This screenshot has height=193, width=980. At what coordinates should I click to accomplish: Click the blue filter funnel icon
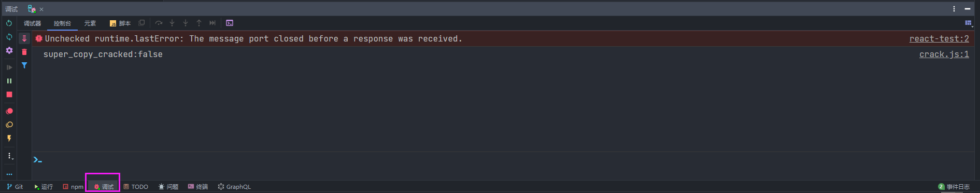24,65
